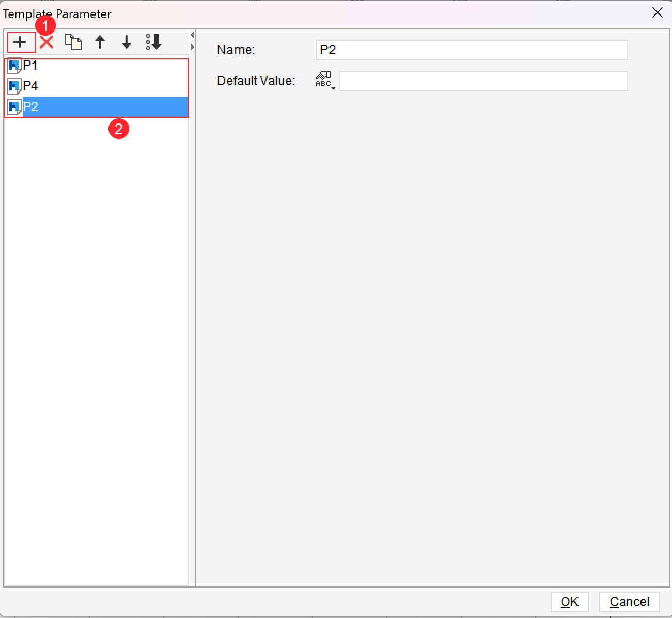Expand the parameter list panel rightward

[x=192, y=47]
